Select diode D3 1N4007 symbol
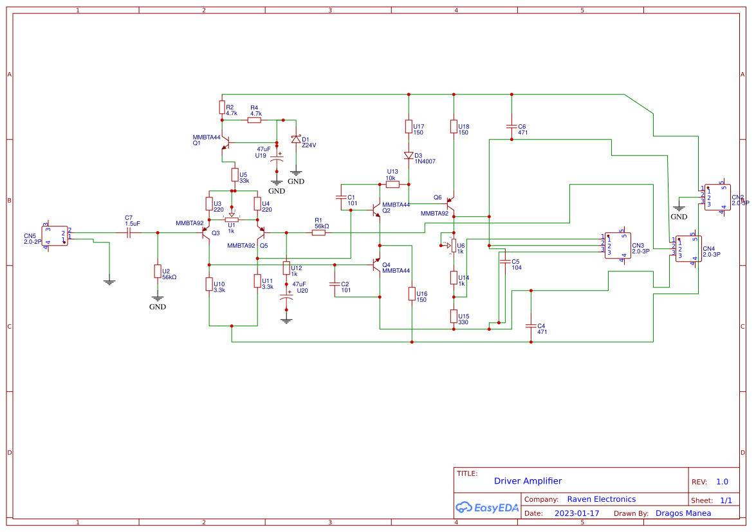 (409, 155)
